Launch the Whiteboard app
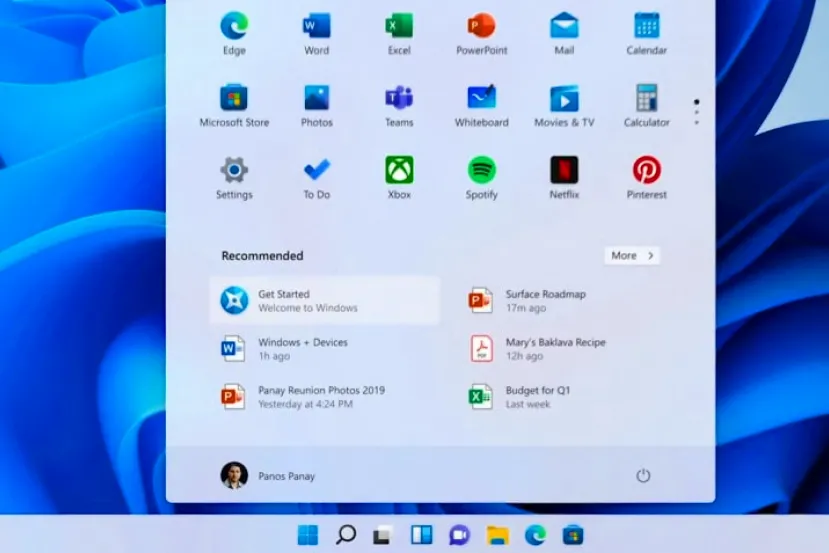 click(482, 106)
